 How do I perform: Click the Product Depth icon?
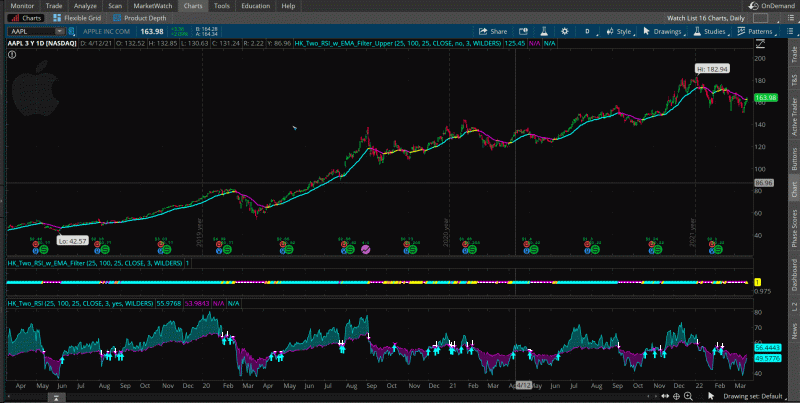click(117, 18)
